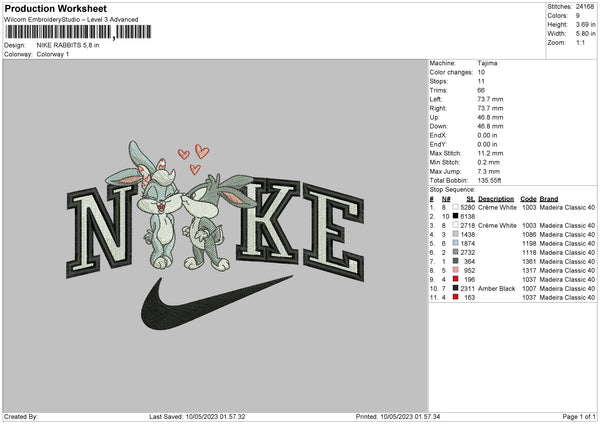Screen dimensions: 600x424
Task: Click the Min Stitch value 0.2 mm
Action: point(489,163)
